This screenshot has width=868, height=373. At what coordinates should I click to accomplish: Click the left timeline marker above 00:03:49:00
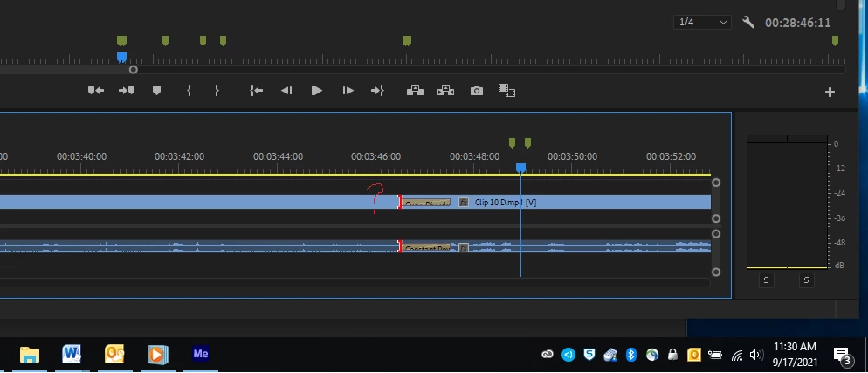512,143
